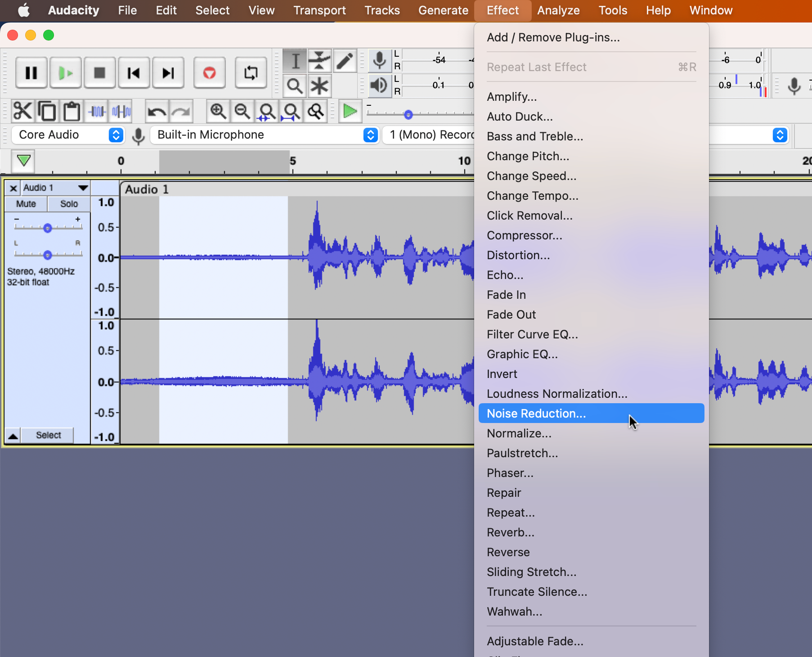The image size is (812, 657).
Task: Click the Fit Project to Width zoom icon
Action: (292, 112)
